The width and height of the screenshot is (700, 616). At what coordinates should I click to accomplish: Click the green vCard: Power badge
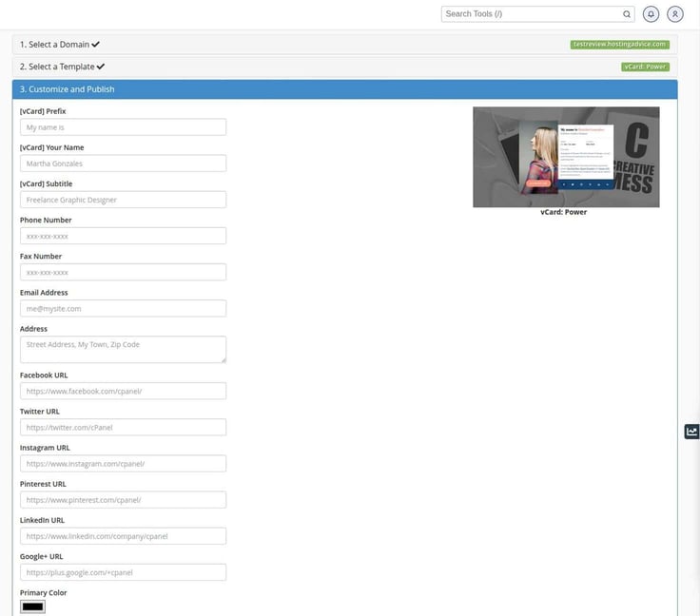[645, 67]
